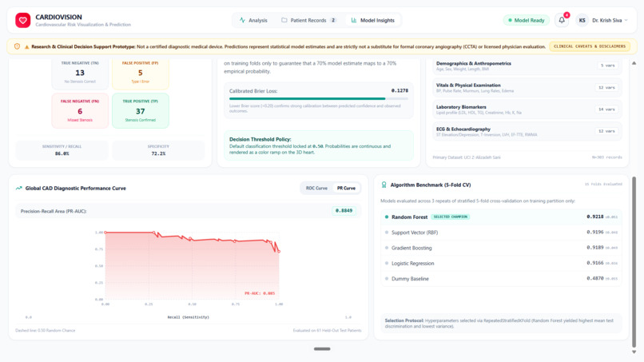This screenshot has width=644, height=362.
Task: Click the Analysis pulse icon
Action: click(x=242, y=20)
